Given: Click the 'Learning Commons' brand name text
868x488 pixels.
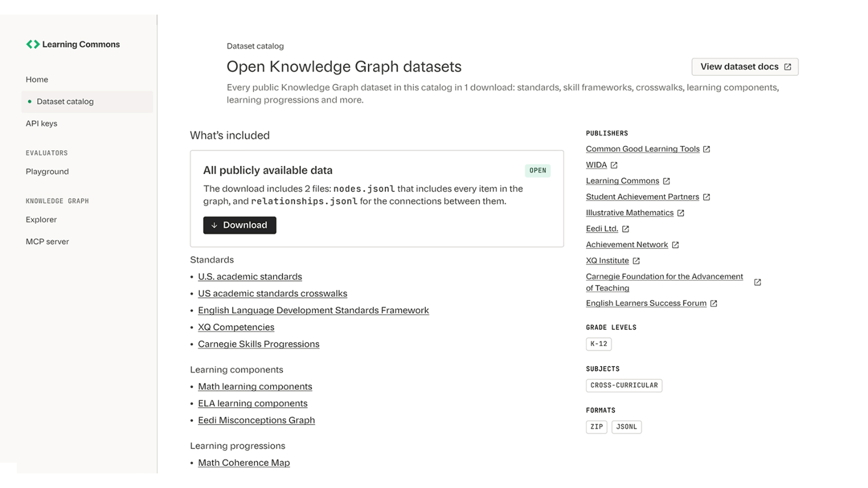Looking at the screenshot, I should point(81,44).
